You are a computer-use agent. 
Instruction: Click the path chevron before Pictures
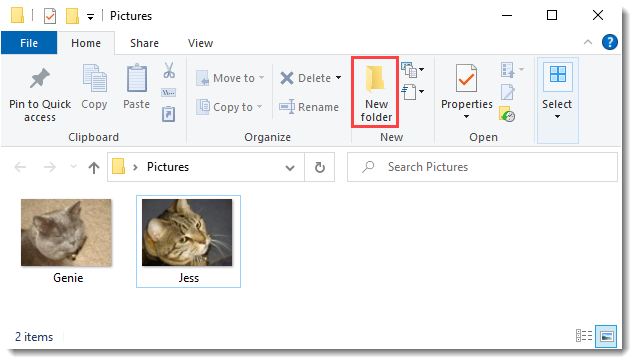coord(135,167)
